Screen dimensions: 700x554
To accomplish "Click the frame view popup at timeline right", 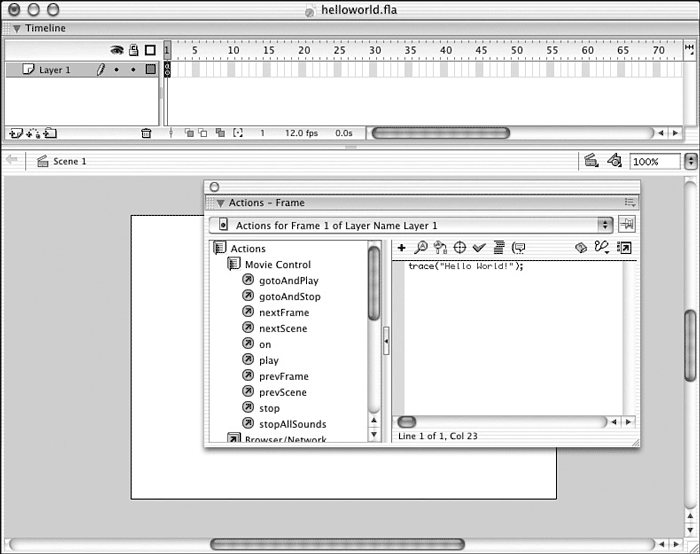I will [x=689, y=48].
